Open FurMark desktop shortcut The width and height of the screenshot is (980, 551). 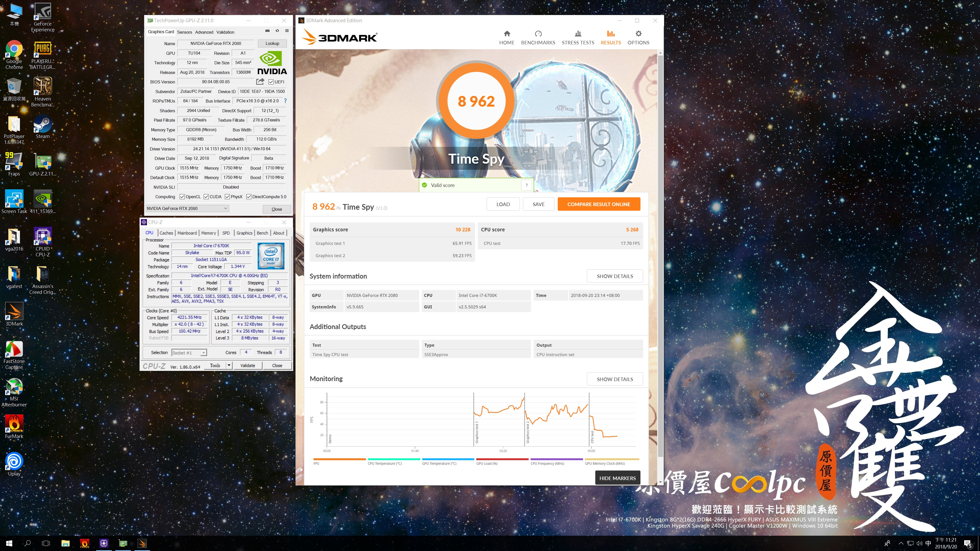(14, 427)
